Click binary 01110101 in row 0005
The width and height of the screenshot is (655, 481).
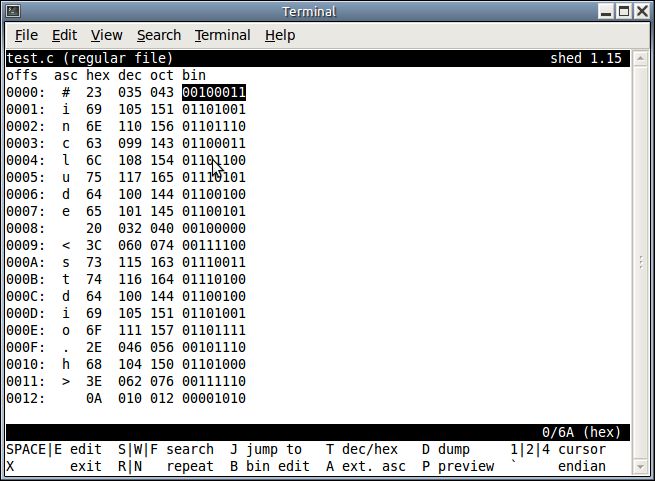(x=214, y=177)
